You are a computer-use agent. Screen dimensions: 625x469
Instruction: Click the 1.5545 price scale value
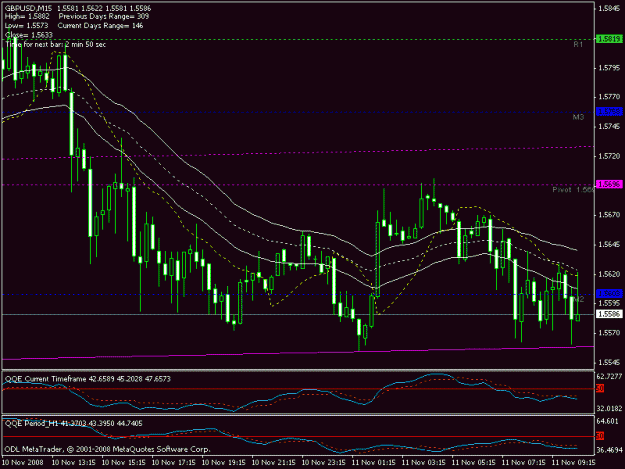tap(609, 363)
